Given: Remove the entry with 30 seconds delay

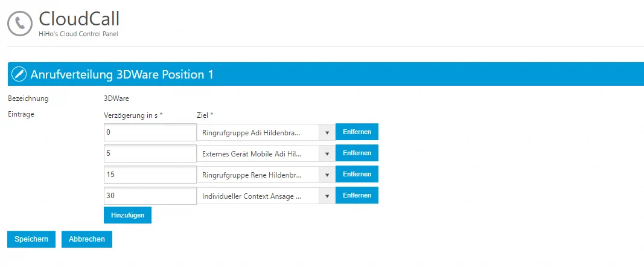Looking at the screenshot, I should tap(357, 196).
